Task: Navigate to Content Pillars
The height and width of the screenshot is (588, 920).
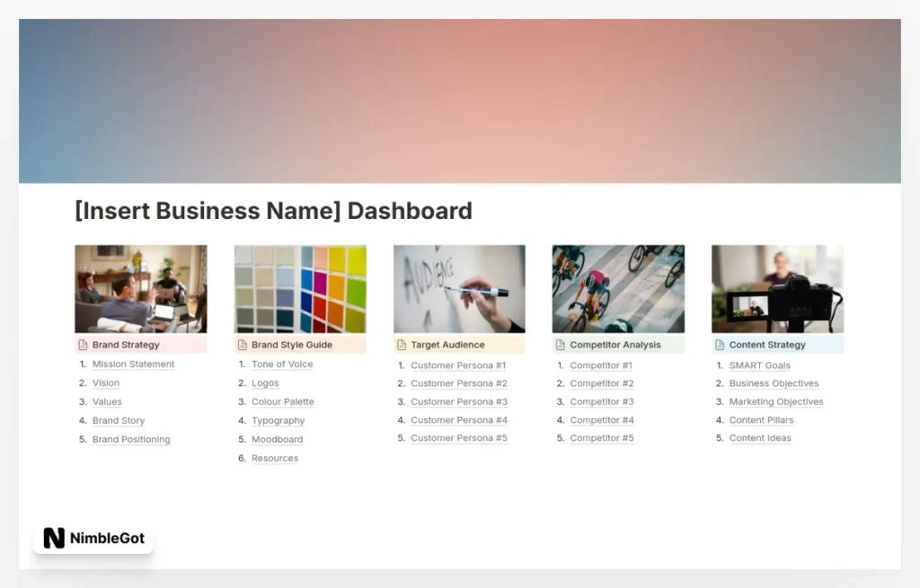Action: point(761,420)
